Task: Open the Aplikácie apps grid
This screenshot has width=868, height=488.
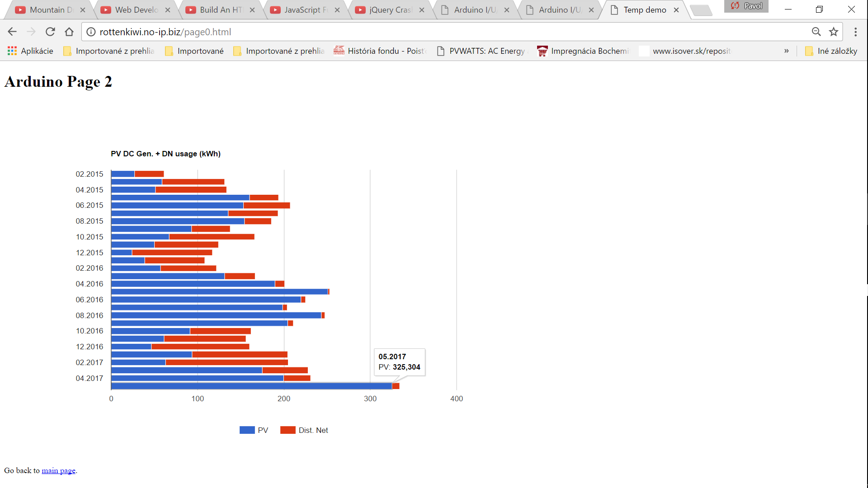Action: (30, 51)
